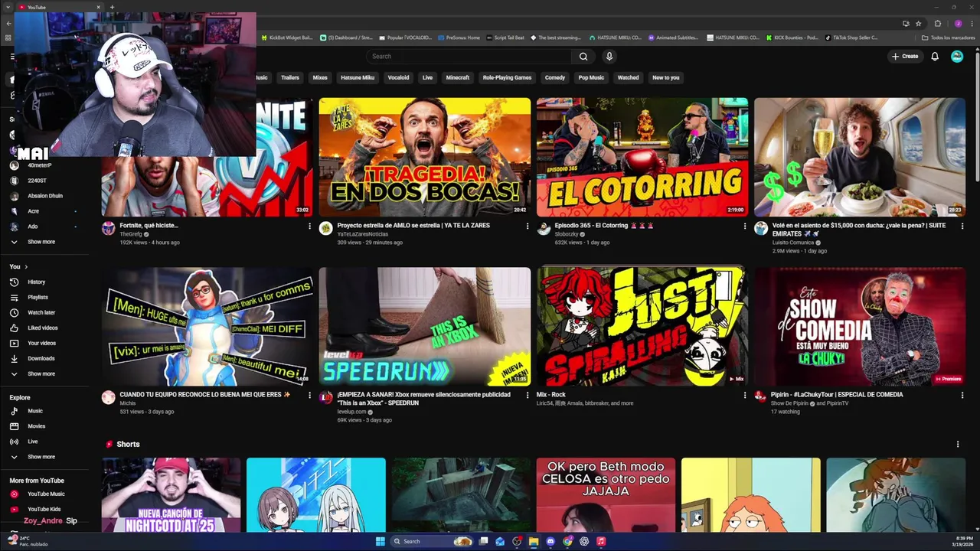This screenshot has width=980, height=551.
Task: Open KickBot Widget Builder bookmark
Action: point(287,37)
